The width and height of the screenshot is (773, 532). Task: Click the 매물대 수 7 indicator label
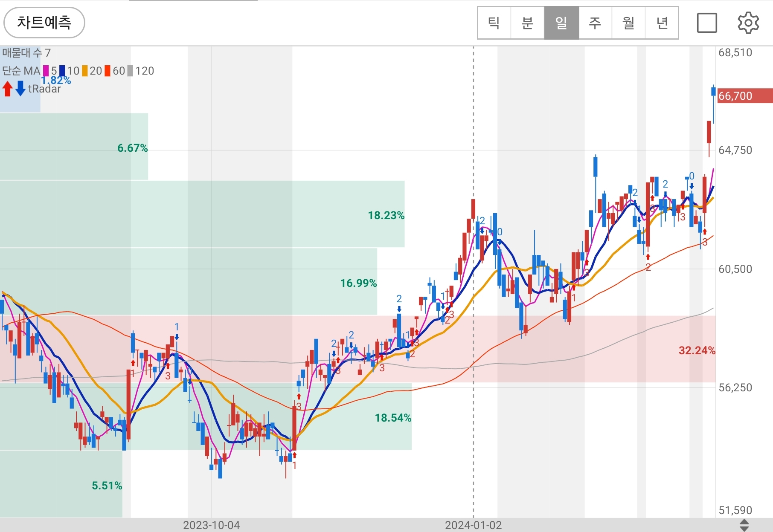click(26, 53)
